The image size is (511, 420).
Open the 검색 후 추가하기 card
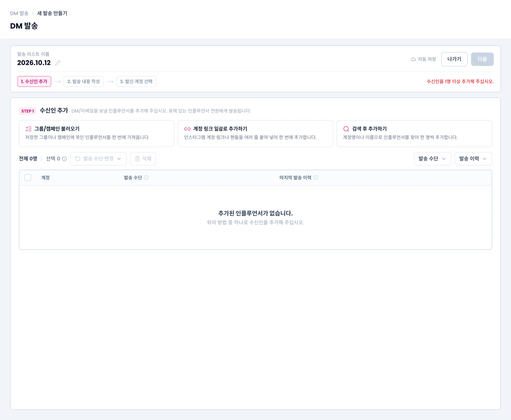[414, 134]
